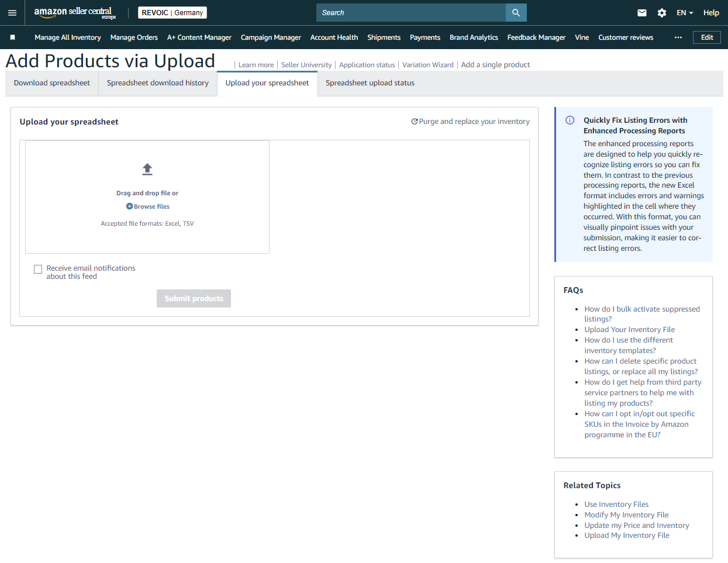Screen dimensions: 728x563
Task: Open Manage All Inventory menu item
Action: coord(68,37)
